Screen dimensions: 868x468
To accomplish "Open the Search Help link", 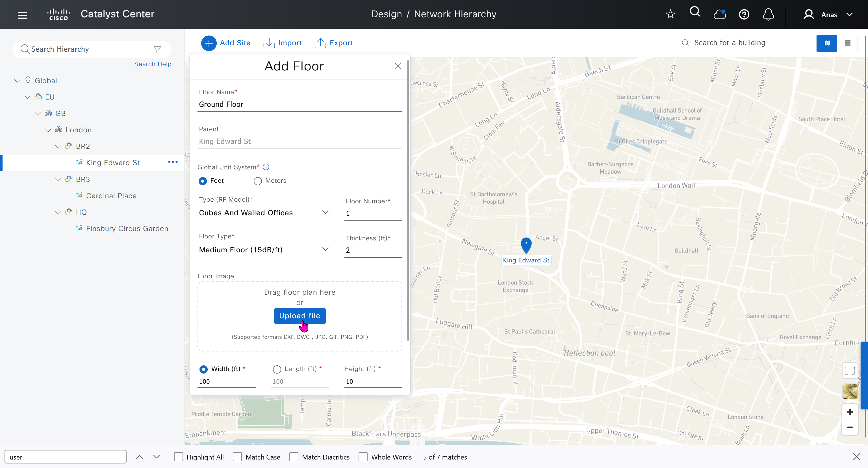I will (x=153, y=64).
